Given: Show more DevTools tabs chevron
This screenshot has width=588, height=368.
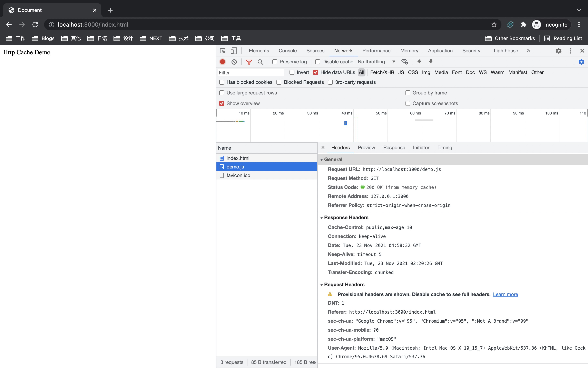Looking at the screenshot, I should pyautogui.click(x=528, y=51).
